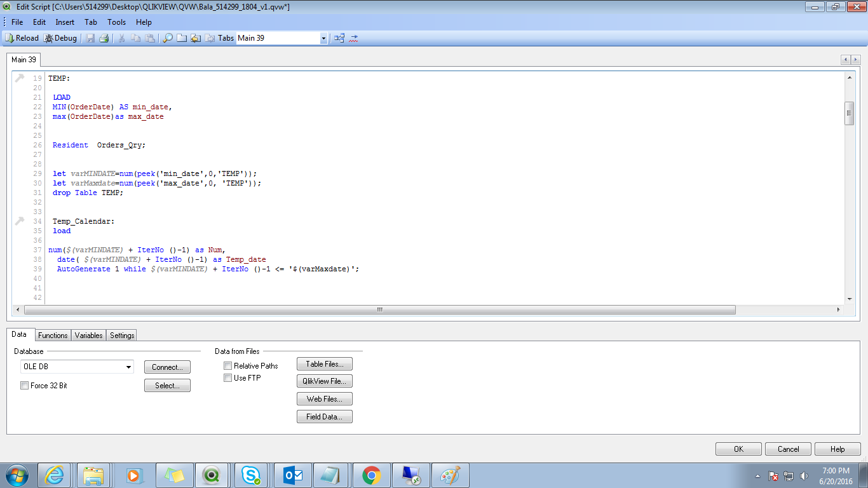
Task: Enable the Force 32 Bit checkbox
Action: 24,386
